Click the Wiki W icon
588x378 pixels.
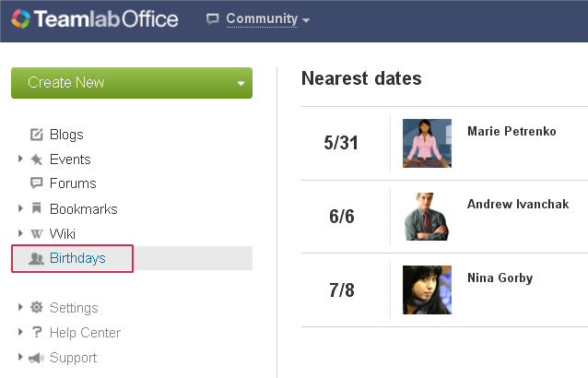[36, 234]
